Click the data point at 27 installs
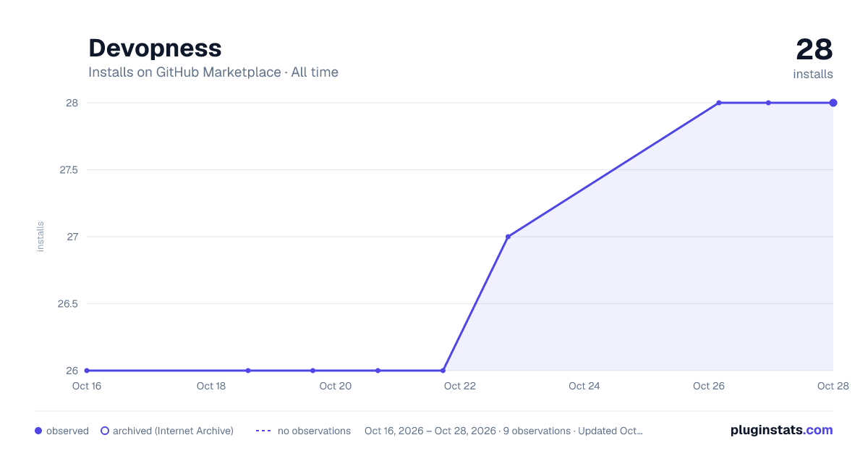The height and width of the screenshot is (456, 868). point(508,237)
